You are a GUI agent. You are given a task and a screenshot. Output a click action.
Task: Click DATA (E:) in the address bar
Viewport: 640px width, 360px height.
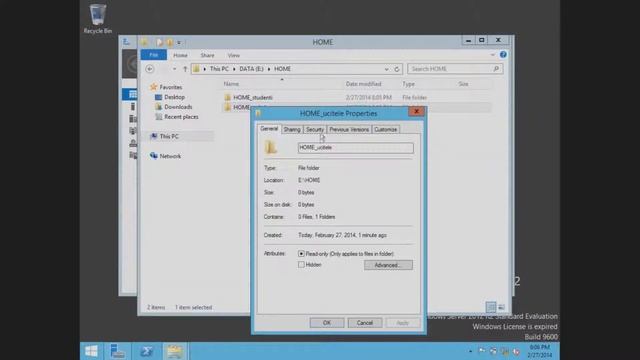pyautogui.click(x=251, y=69)
